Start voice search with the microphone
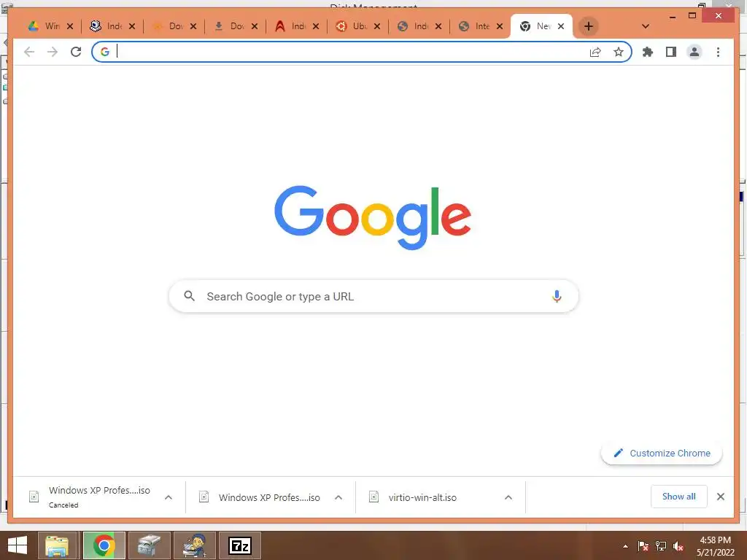Screen dimensions: 747x560 [557, 296]
